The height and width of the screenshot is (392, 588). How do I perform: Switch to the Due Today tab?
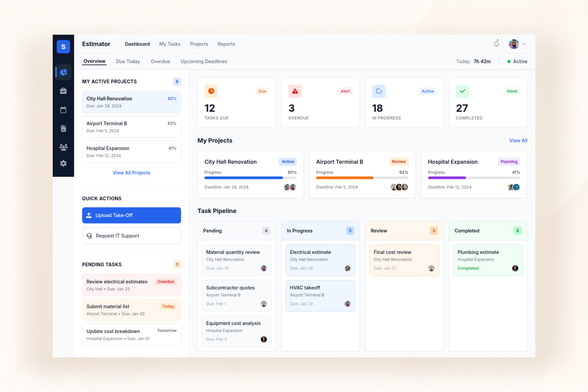[128, 62]
